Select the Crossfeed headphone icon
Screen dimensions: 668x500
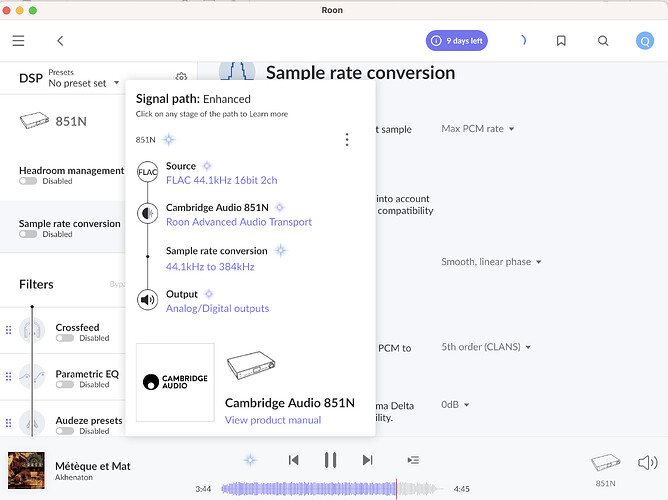tap(32, 330)
